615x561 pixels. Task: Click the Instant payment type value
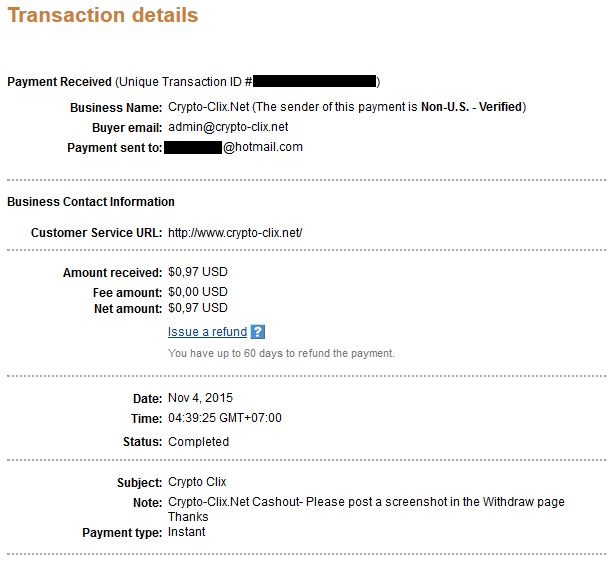(x=187, y=532)
